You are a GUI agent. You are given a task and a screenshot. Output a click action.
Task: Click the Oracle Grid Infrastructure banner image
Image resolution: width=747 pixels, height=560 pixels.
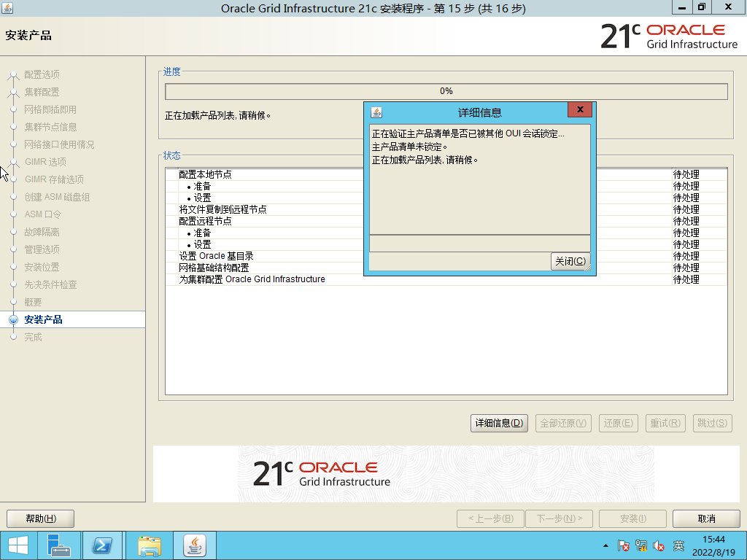pyautogui.click(x=446, y=474)
